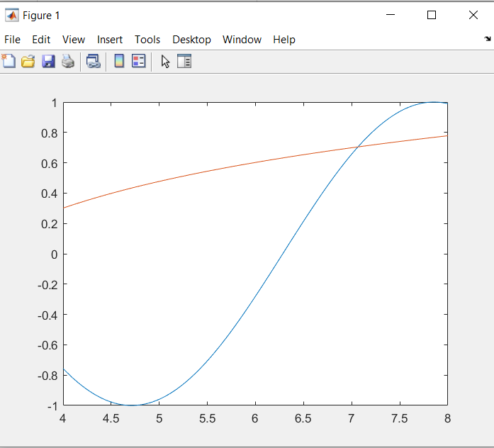The height and width of the screenshot is (448, 494).
Task: Open the Window menu
Action: tap(242, 40)
